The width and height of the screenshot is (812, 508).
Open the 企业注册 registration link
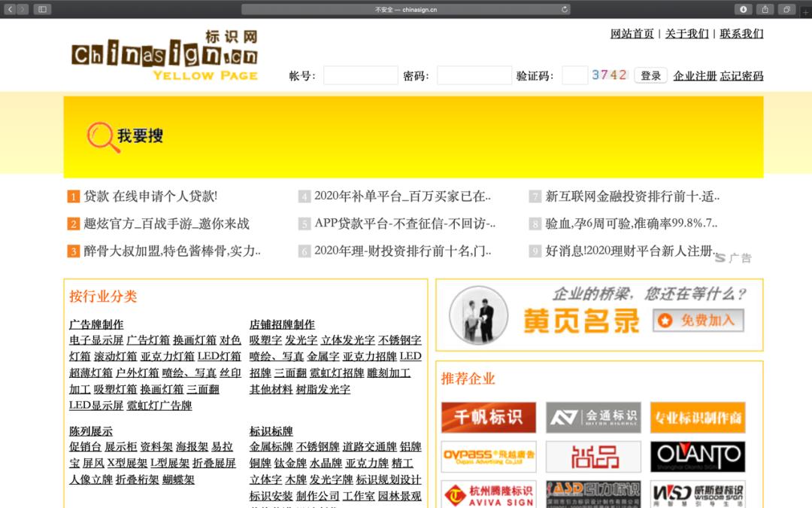coord(695,75)
